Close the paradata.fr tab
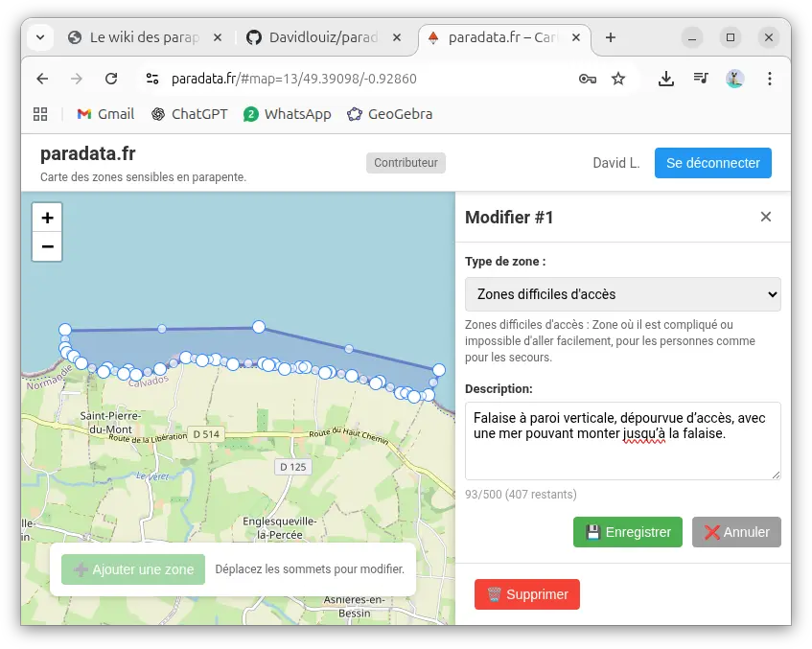Viewport: 812px width, 649px height. pos(576,37)
